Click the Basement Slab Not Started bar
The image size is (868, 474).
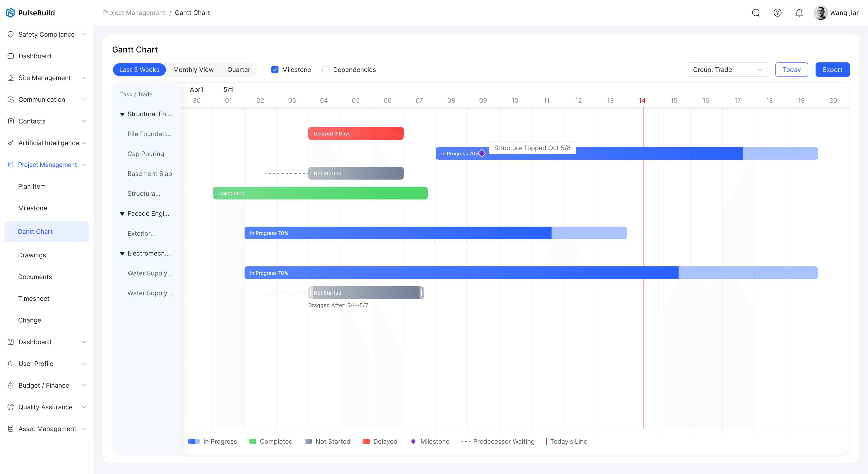356,173
